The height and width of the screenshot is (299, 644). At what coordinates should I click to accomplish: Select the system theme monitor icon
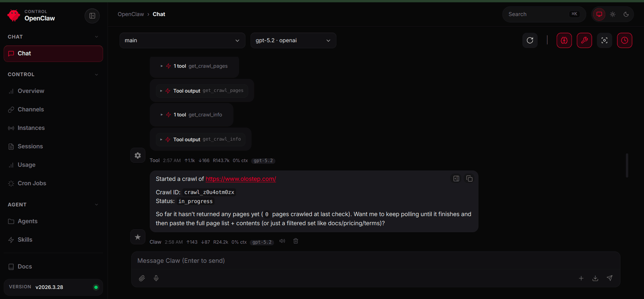click(599, 14)
